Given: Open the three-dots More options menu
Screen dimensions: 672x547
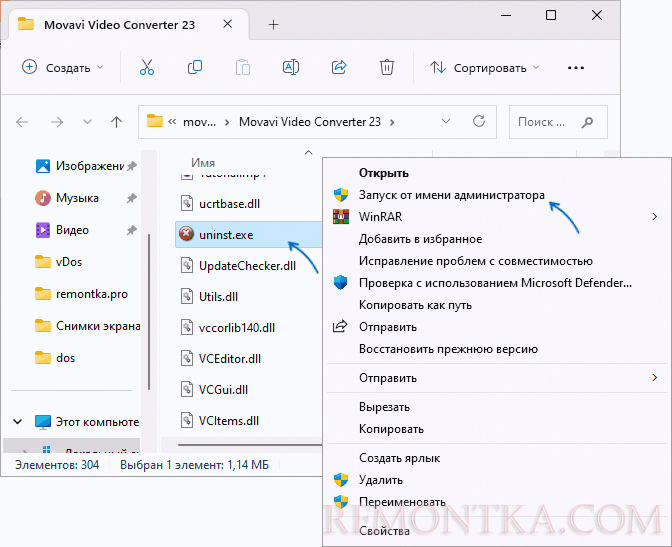Looking at the screenshot, I should [x=576, y=68].
